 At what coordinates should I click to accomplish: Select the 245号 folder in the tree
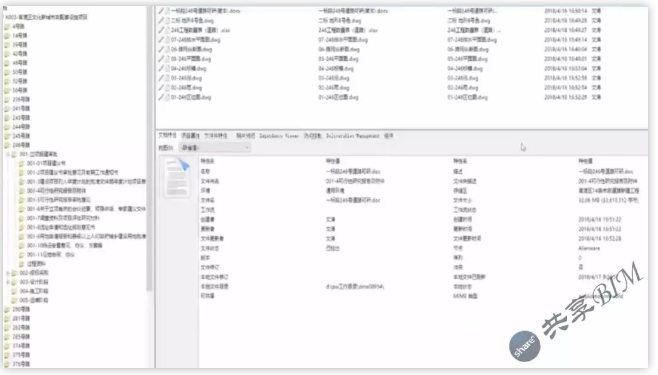[21, 136]
